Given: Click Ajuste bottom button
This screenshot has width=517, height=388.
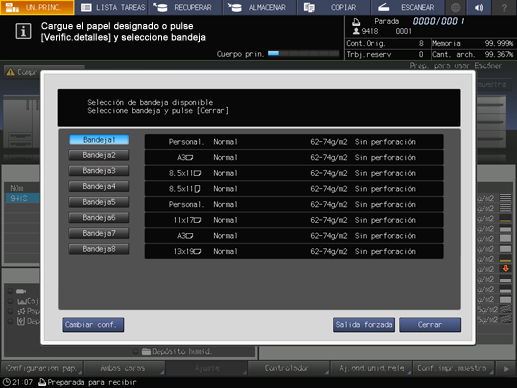Looking at the screenshot, I should pos(207,368).
